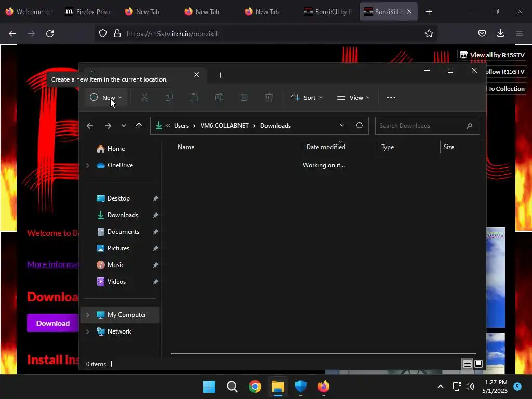Select Network in the sidebar
This screenshot has height=399, width=532.
[x=119, y=331]
